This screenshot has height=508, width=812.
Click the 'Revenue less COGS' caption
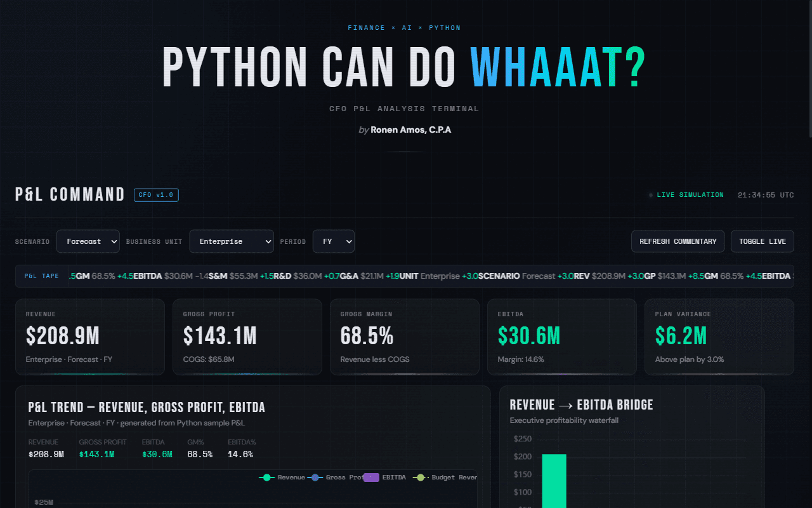coord(375,359)
